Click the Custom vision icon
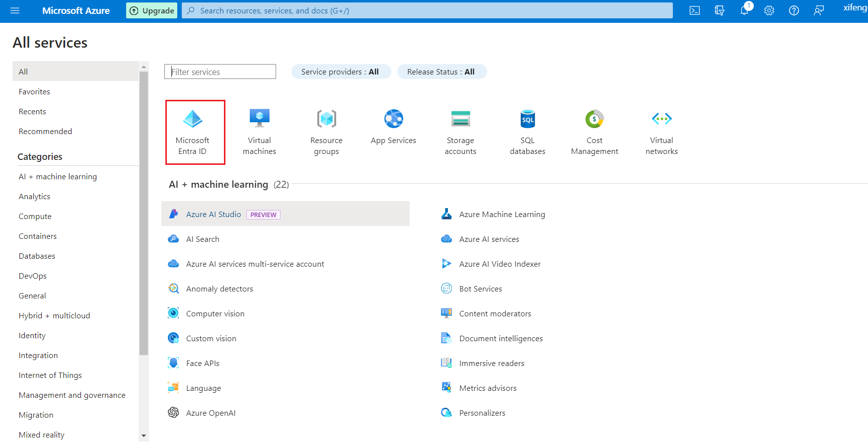The height and width of the screenshot is (443, 868). click(x=173, y=338)
